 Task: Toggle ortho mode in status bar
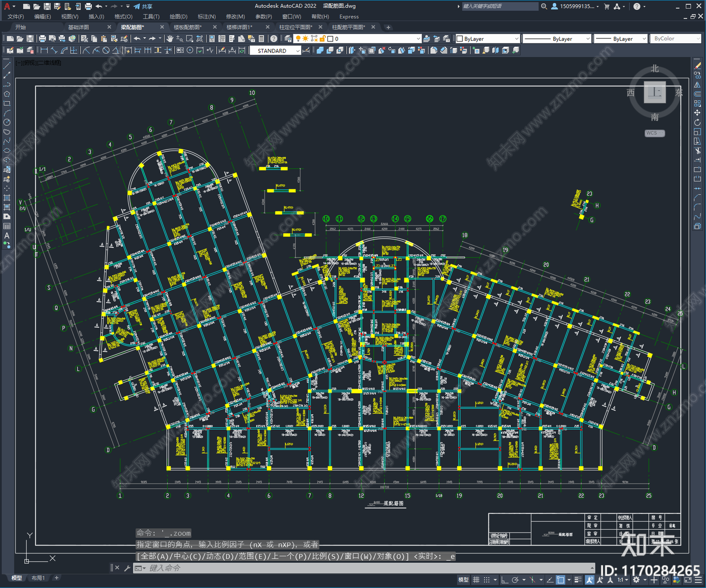pyautogui.click(x=505, y=580)
